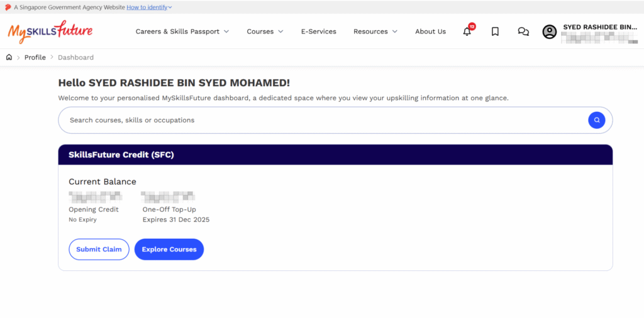The image size is (644, 318).
Task: Go to home via breadcrumb house icon
Action: pos(9,57)
